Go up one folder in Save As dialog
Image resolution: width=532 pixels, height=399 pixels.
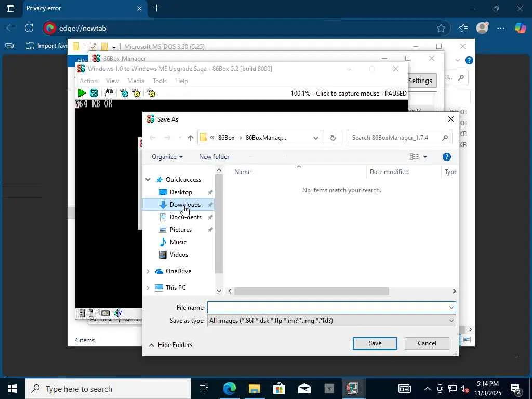tap(190, 138)
